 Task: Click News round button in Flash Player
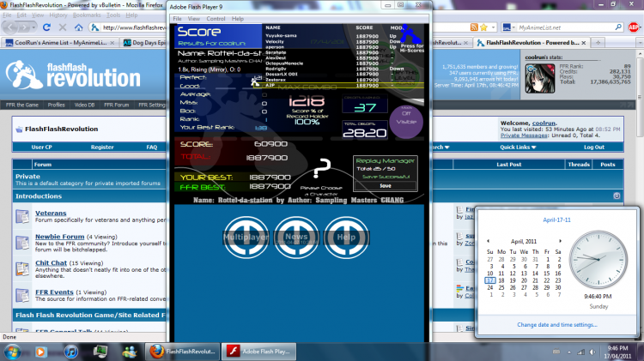click(296, 238)
